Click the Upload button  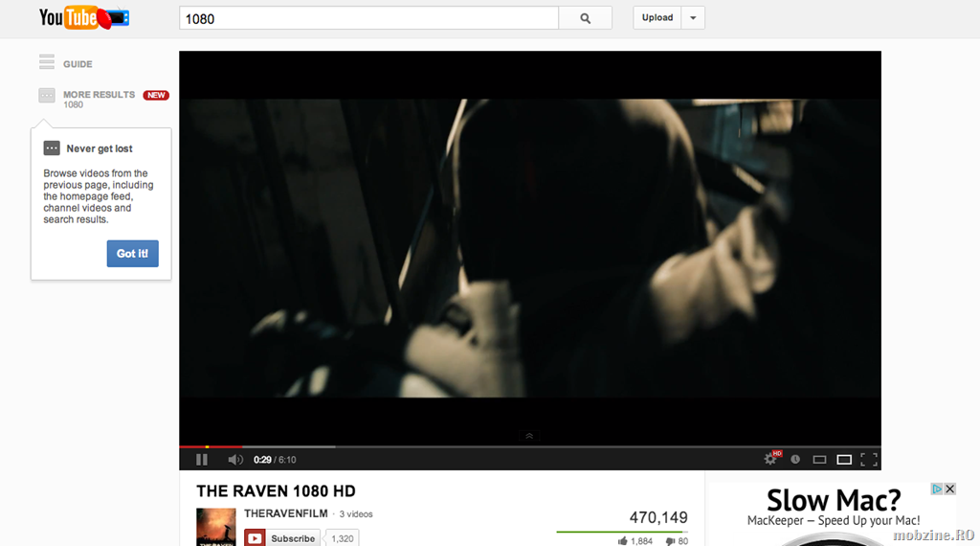pos(657,17)
